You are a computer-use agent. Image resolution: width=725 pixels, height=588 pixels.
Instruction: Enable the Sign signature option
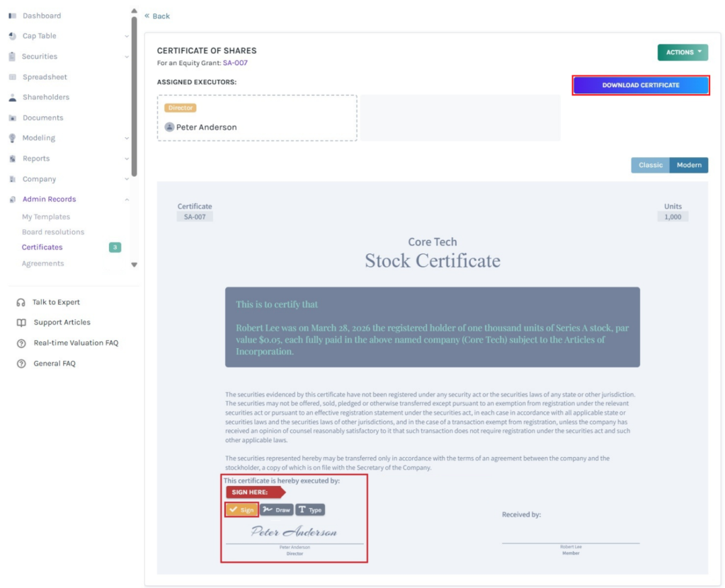(241, 509)
